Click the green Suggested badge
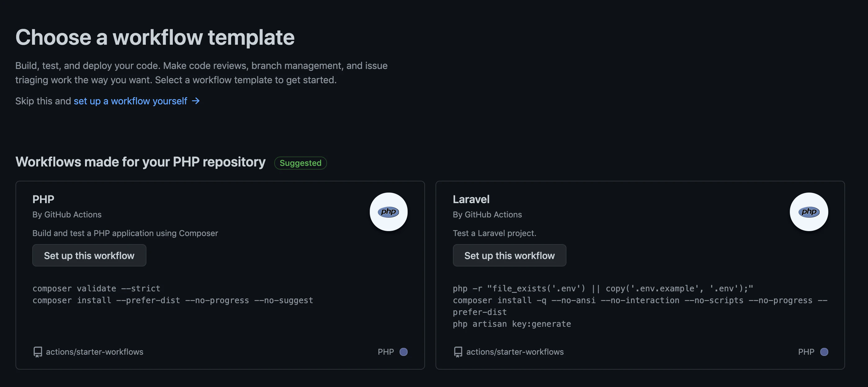This screenshot has height=387, width=868. point(300,163)
